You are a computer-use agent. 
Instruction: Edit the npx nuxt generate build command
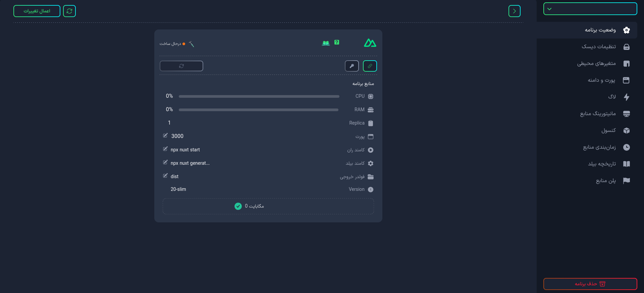pos(165,162)
